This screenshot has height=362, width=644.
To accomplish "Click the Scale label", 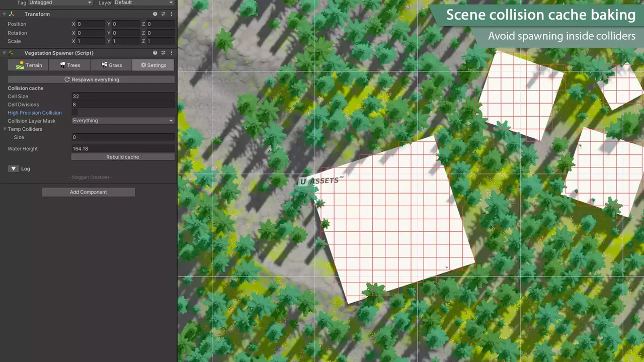I will click(14, 41).
